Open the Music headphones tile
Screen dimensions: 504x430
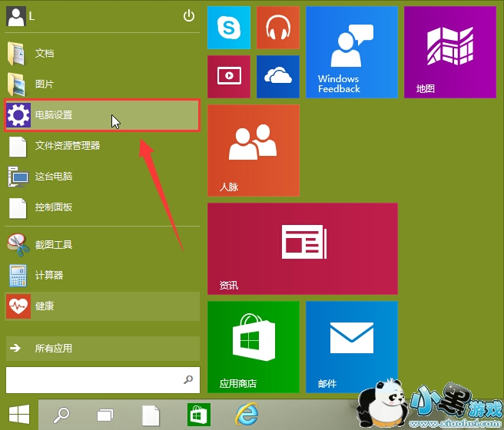tap(278, 28)
